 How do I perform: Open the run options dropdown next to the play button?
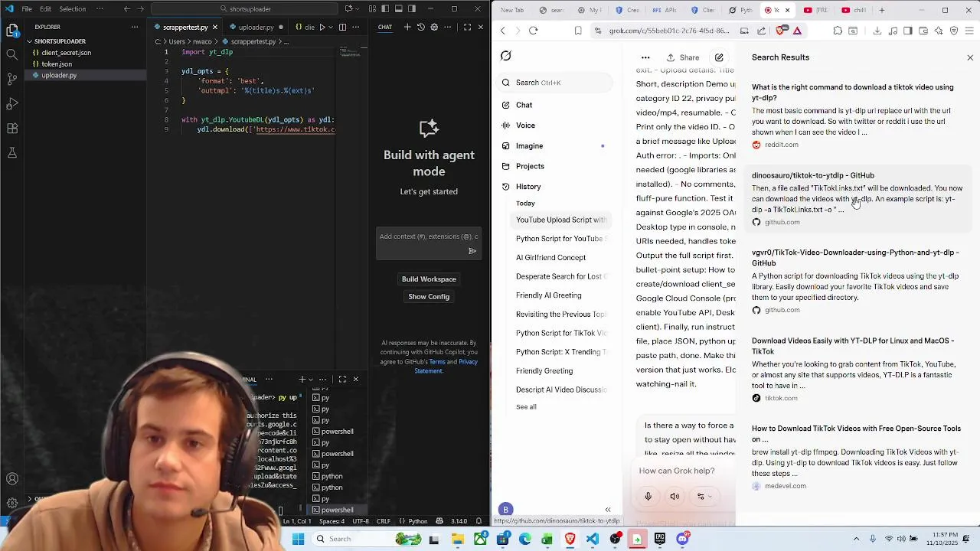click(330, 27)
